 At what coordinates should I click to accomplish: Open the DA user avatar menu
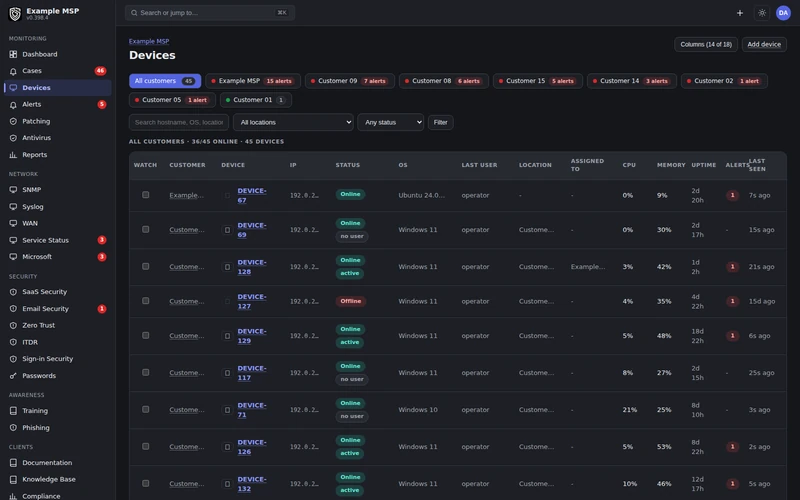pos(783,13)
